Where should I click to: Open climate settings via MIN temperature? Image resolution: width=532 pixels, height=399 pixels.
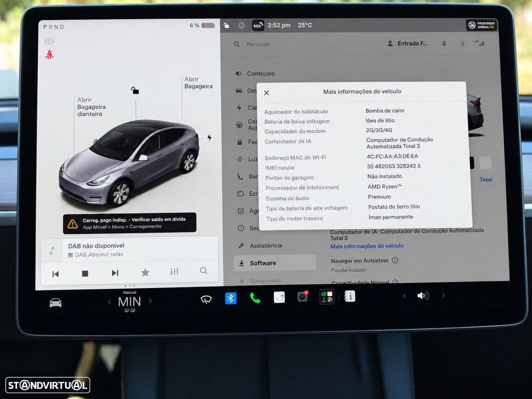[129, 301]
